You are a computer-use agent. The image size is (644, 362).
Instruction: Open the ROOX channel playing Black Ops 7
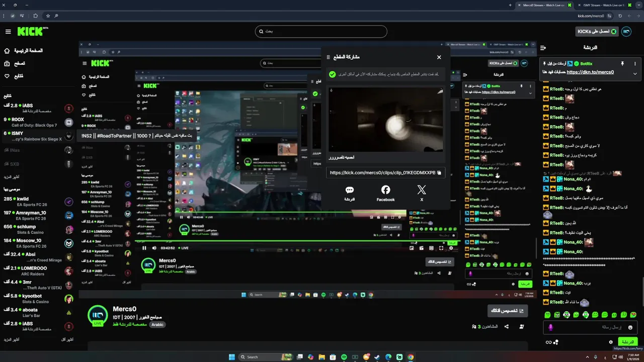(x=38, y=122)
